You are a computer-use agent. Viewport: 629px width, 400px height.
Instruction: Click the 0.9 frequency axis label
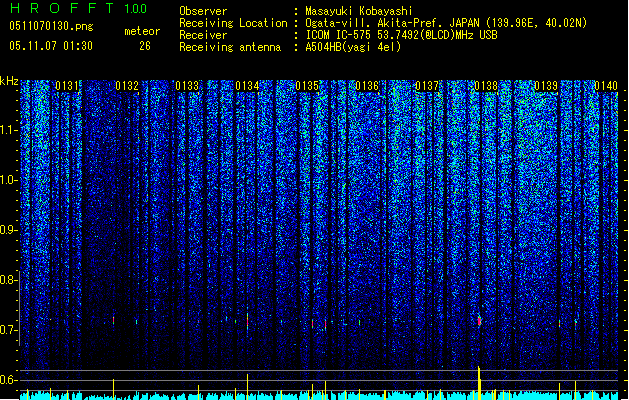pyautogui.click(x=8, y=230)
